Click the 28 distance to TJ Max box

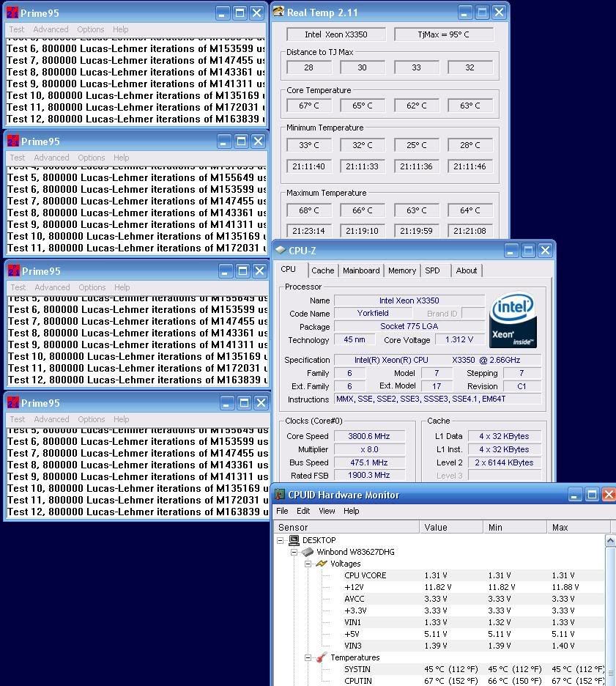coord(308,67)
